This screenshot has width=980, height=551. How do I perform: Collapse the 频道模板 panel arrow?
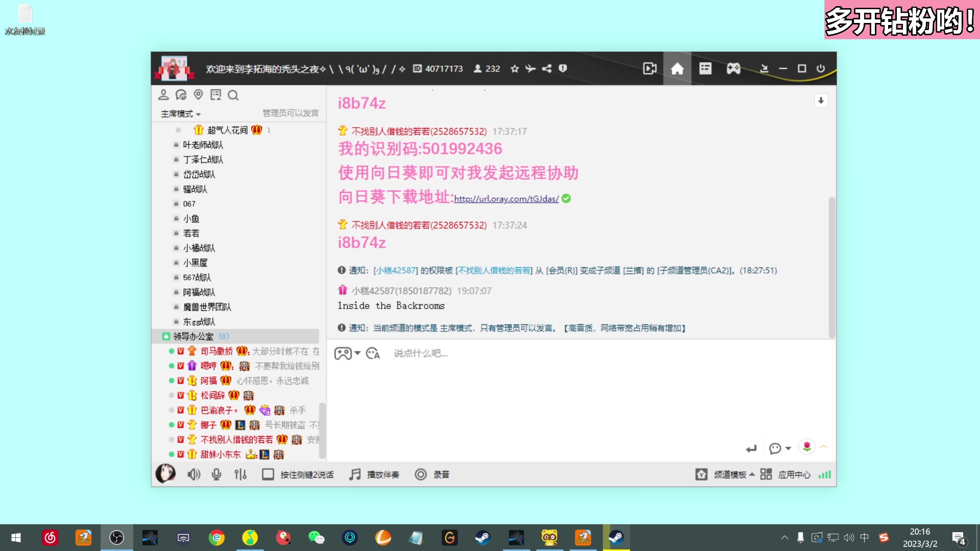(751, 474)
